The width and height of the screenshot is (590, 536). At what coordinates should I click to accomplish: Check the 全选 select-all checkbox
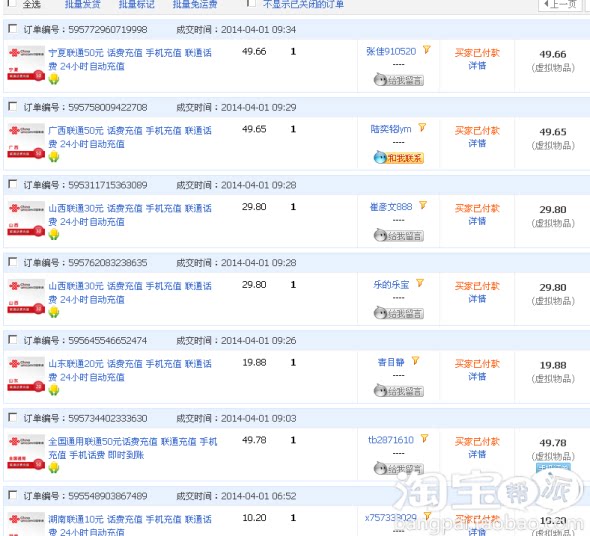(12, 3)
